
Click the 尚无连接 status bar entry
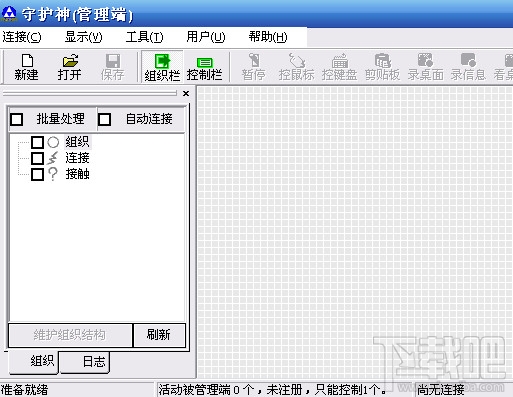click(x=441, y=390)
